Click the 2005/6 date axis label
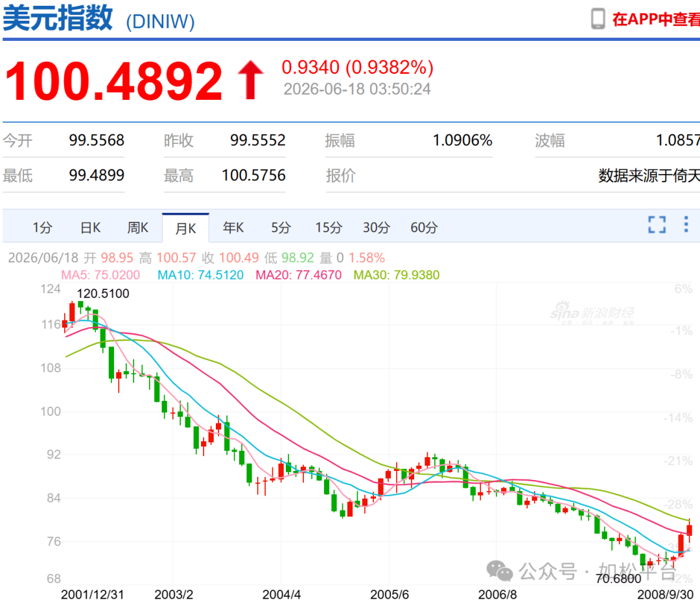This screenshot has width=700, height=600. 390,594
